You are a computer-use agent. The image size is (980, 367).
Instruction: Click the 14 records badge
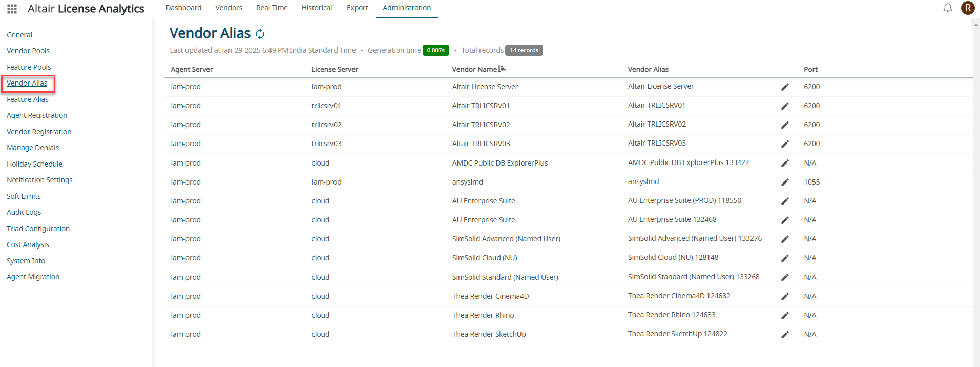(x=524, y=50)
